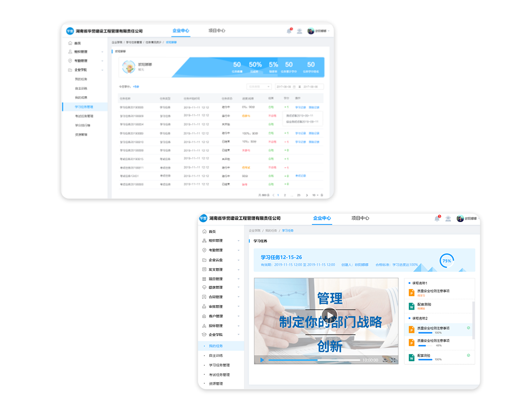Expand the 企业云盘 chevron
The height and width of the screenshot is (404, 532).
[x=238, y=260]
